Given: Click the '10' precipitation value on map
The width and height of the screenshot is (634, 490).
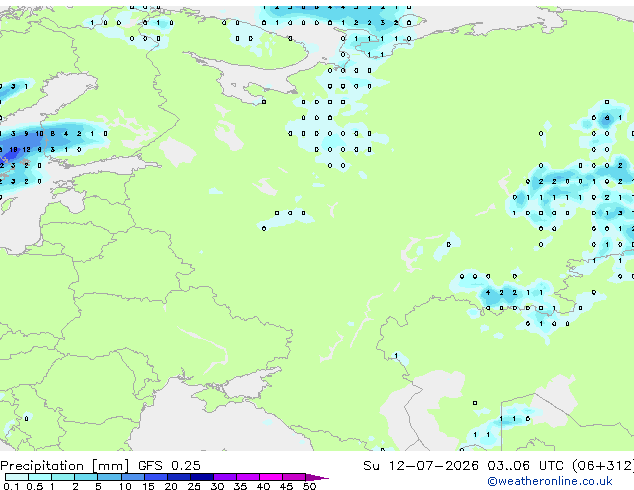Looking at the screenshot, I should coord(39,133).
